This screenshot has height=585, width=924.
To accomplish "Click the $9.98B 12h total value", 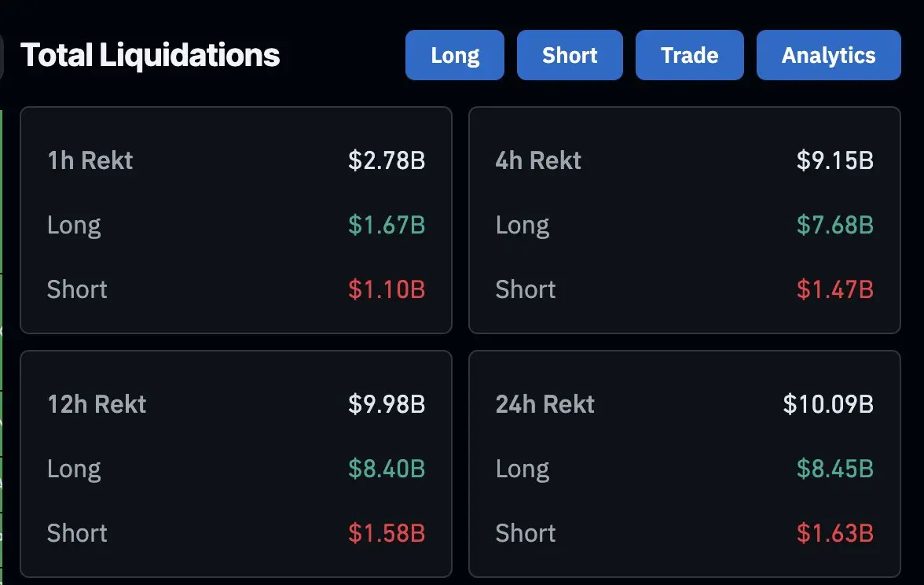I will (x=387, y=404).
